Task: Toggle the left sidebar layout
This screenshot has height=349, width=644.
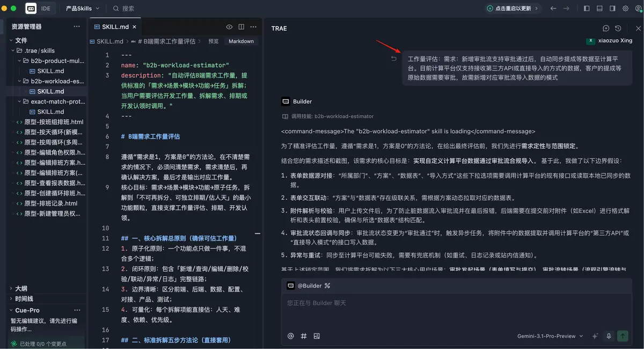Action: (587, 9)
